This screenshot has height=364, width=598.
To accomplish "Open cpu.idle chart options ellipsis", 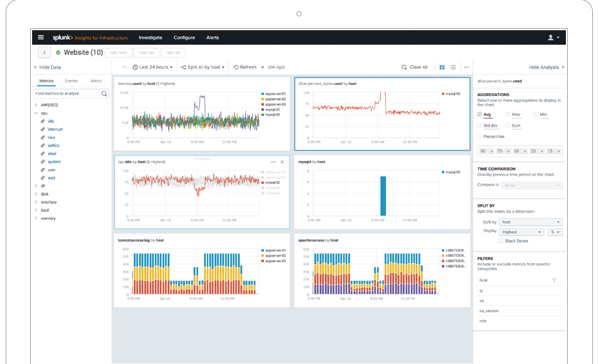I will (273, 162).
